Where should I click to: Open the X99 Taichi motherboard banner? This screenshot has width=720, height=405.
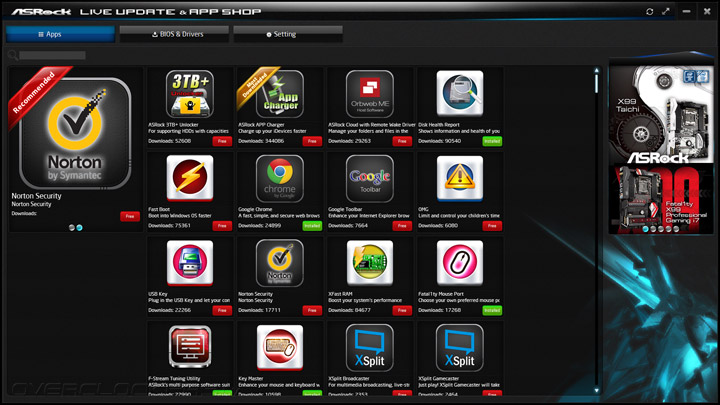(661, 114)
